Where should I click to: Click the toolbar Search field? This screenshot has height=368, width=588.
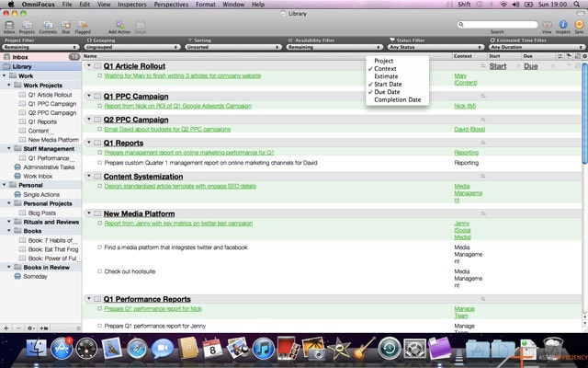pos(497,25)
